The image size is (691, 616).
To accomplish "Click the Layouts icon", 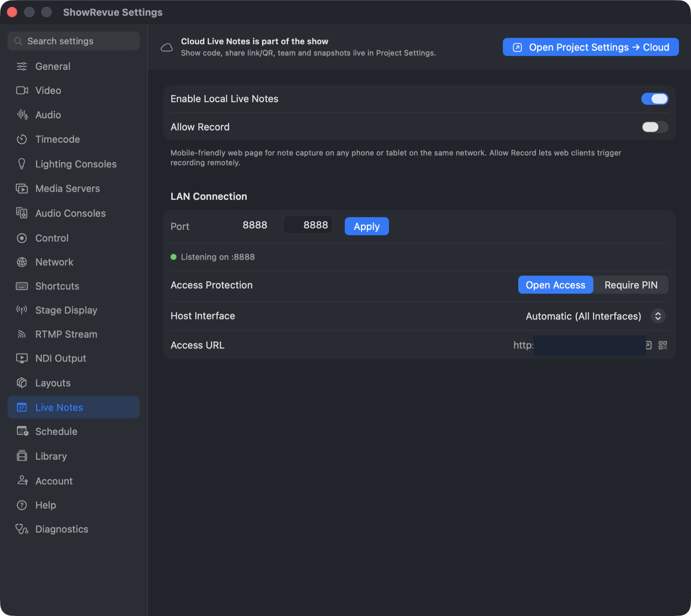I will 22,383.
